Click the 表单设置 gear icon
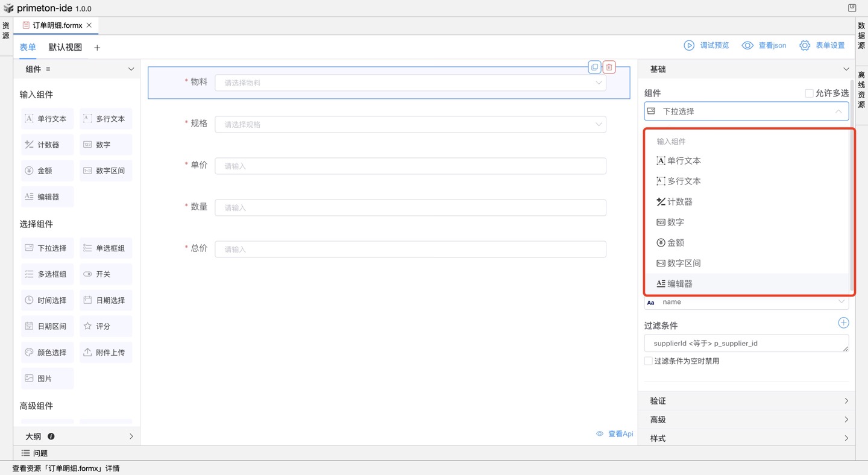The image size is (868, 475). tap(805, 46)
